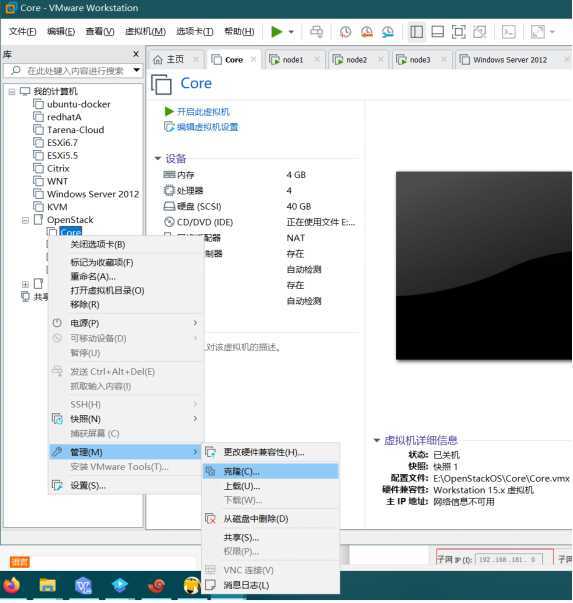
Task: Select WNT virtual machine
Action: [57, 181]
